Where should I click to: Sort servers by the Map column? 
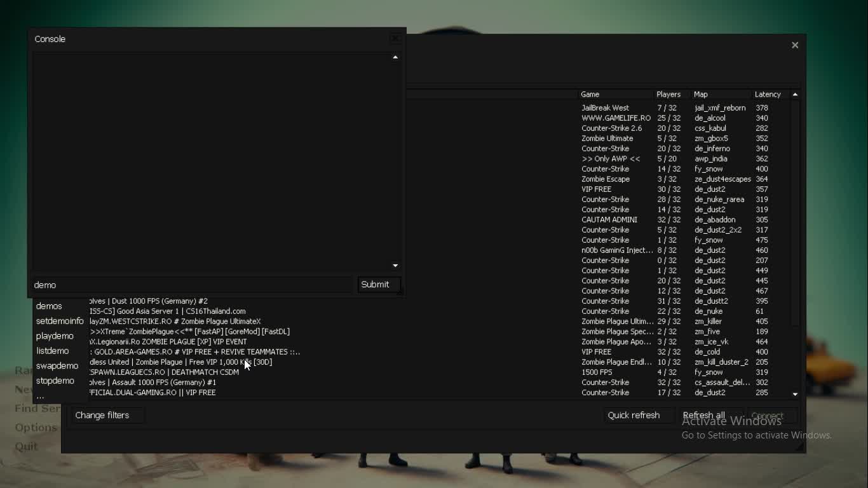point(721,95)
